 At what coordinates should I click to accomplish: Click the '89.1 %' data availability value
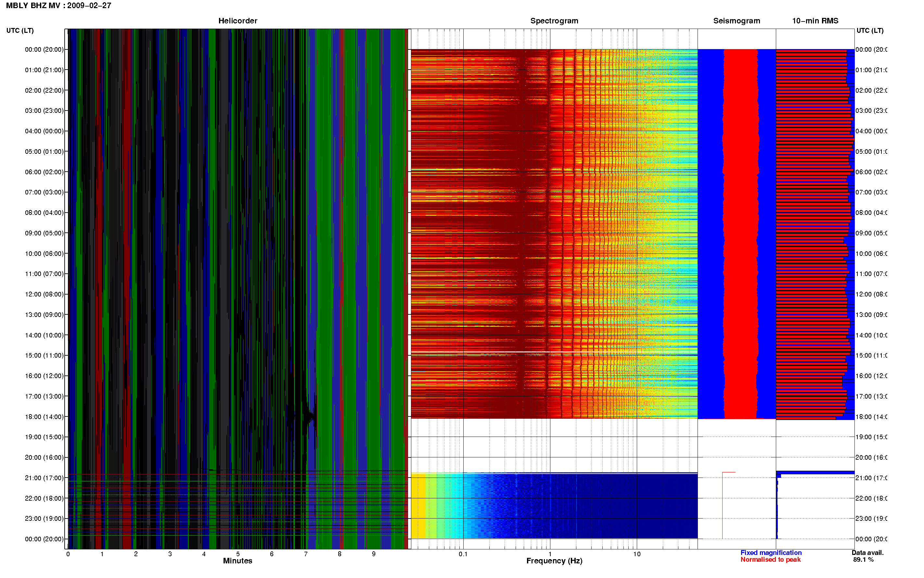[863, 560]
